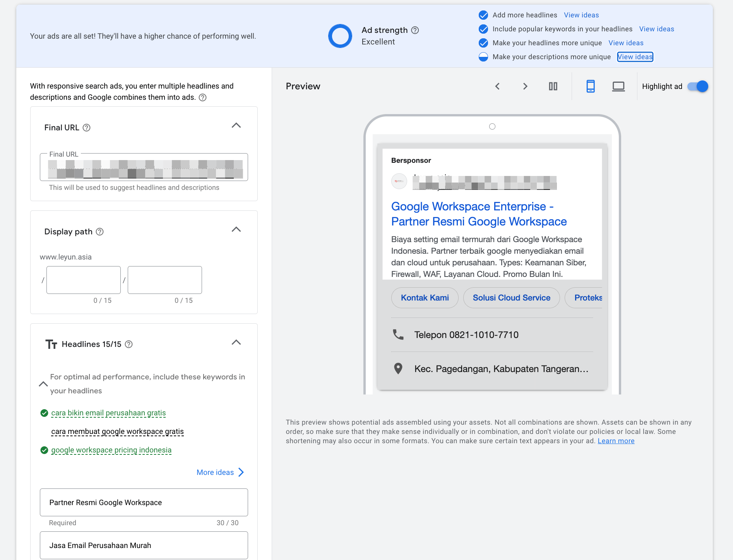Click the Proteks sitelink chip

coord(584,298)
